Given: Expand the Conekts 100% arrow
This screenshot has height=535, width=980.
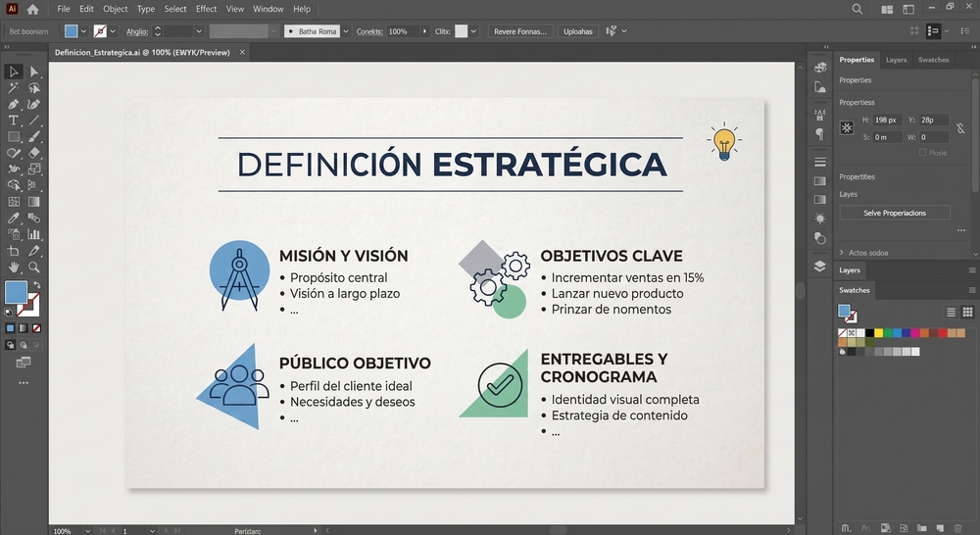Looking at the screenshot, I should click(425, 31).
